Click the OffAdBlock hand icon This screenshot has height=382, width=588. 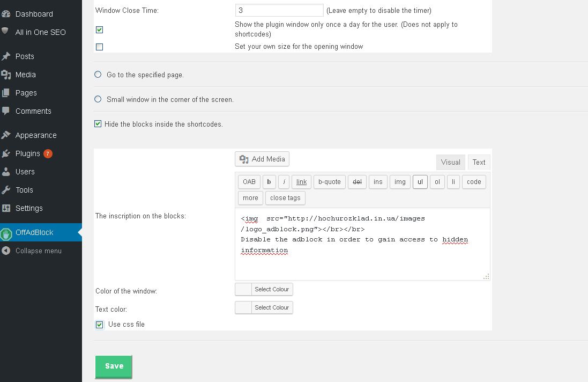(x=6, y=233)
